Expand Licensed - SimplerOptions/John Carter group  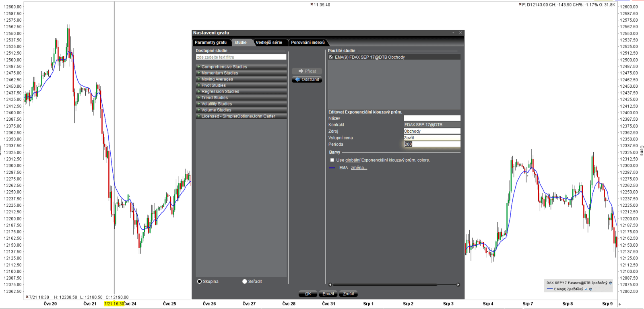pyautogui.click(x=198, y=116)
